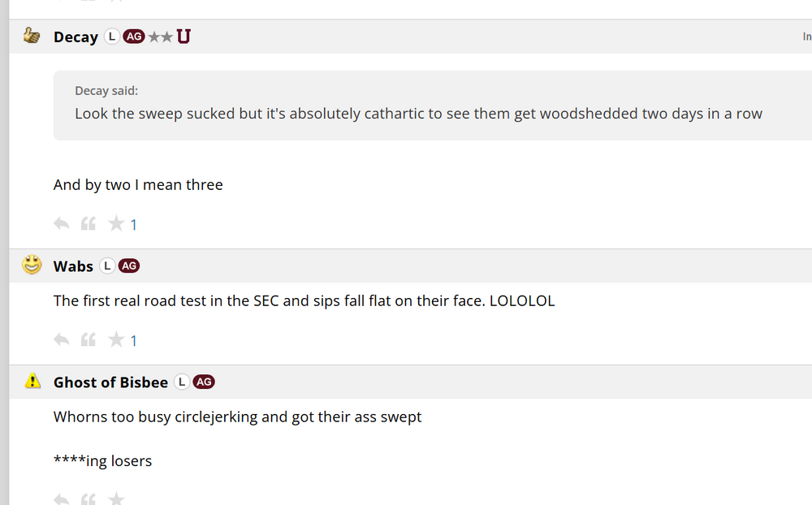The height and width of the screenshot is (505, 812).
Task: Click the AG badge next to Decay
Action: [133, 37]
